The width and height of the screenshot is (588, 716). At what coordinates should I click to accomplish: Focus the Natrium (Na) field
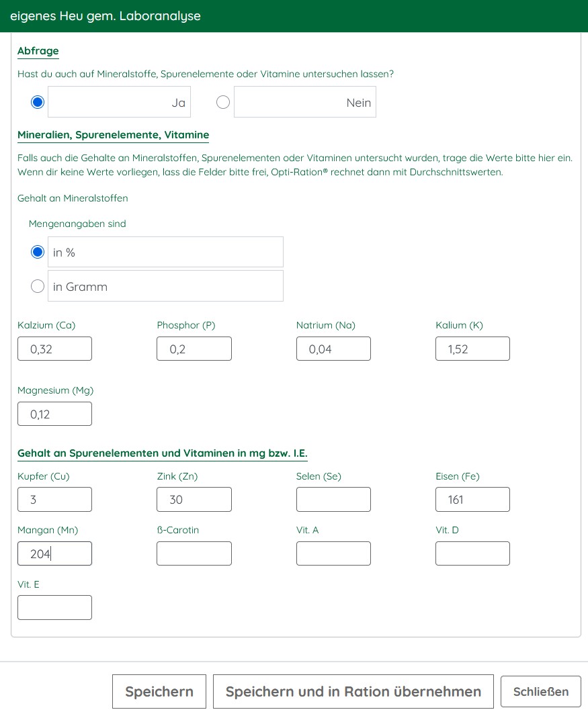pyautogui.click(x=333, y=349)
